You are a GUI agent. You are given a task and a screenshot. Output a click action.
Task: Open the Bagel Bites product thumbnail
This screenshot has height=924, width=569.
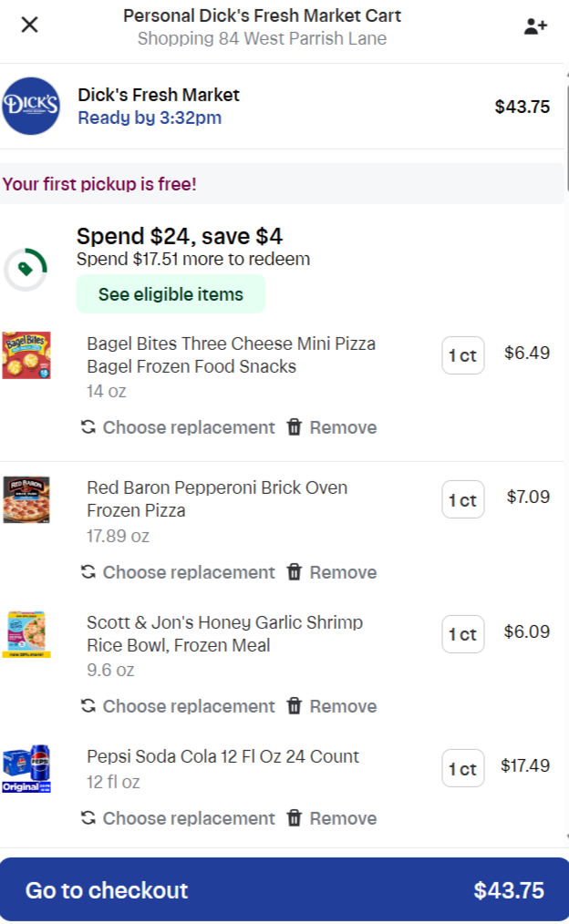coord(26,354)
